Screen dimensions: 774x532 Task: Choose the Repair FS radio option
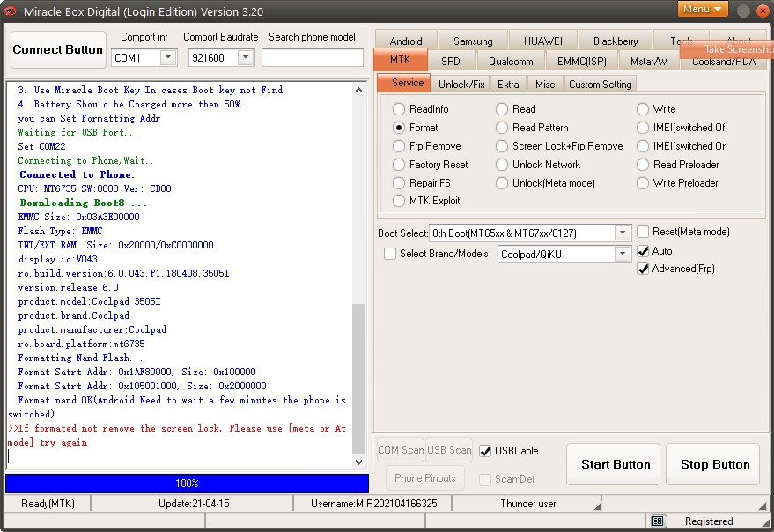pos(399,183)
